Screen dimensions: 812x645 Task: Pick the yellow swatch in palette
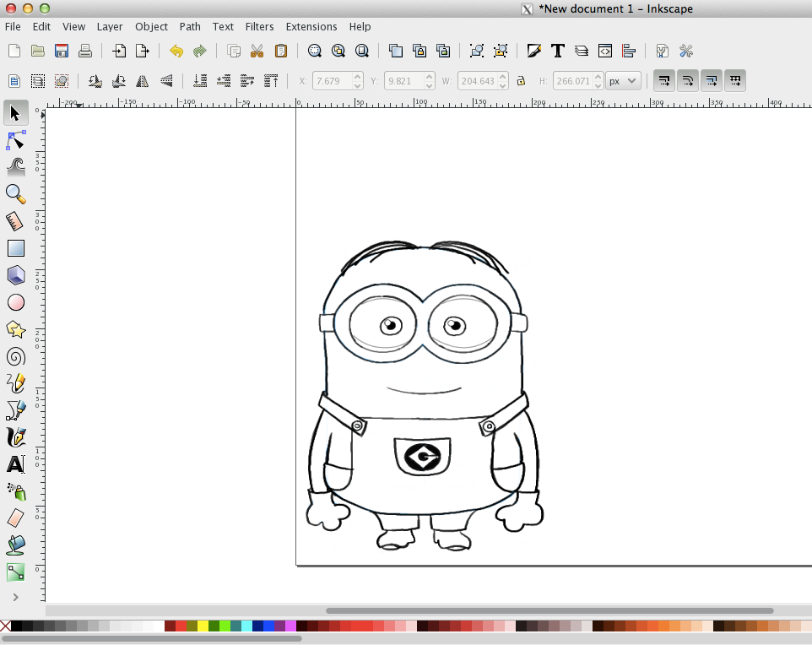coord(203,626)
